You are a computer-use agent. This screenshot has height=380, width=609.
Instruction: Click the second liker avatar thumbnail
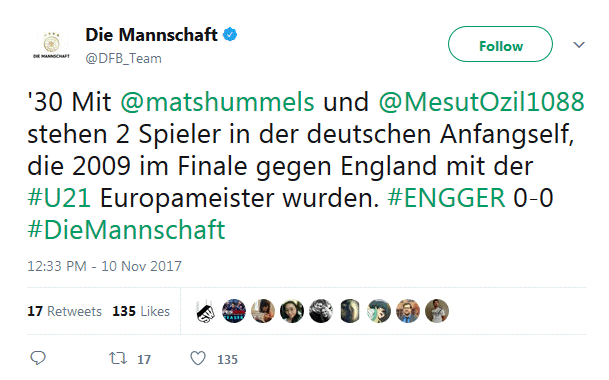click(x=234, y=311)
